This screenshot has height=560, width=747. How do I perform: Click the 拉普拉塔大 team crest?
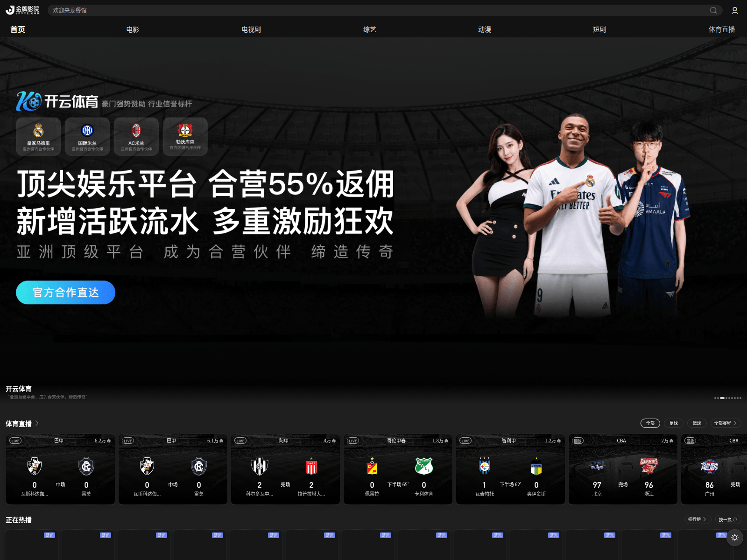click(x=311, y=466)
